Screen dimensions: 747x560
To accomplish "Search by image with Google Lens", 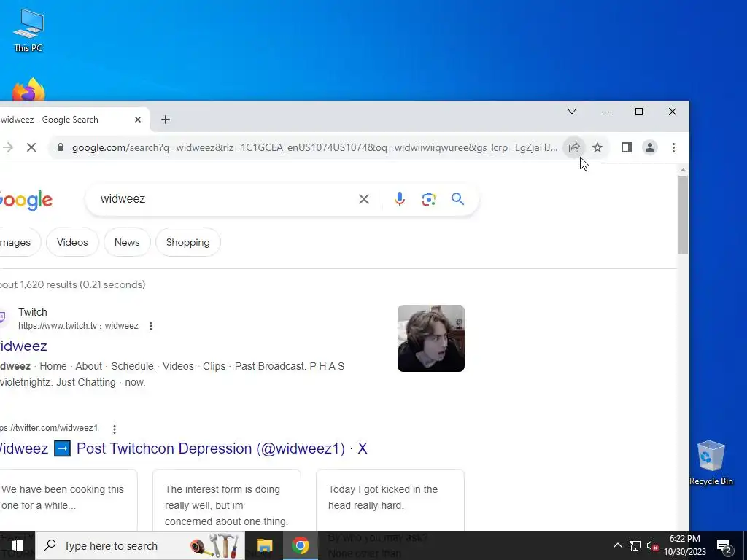I will pyautogui.click(x=429, y=199).
